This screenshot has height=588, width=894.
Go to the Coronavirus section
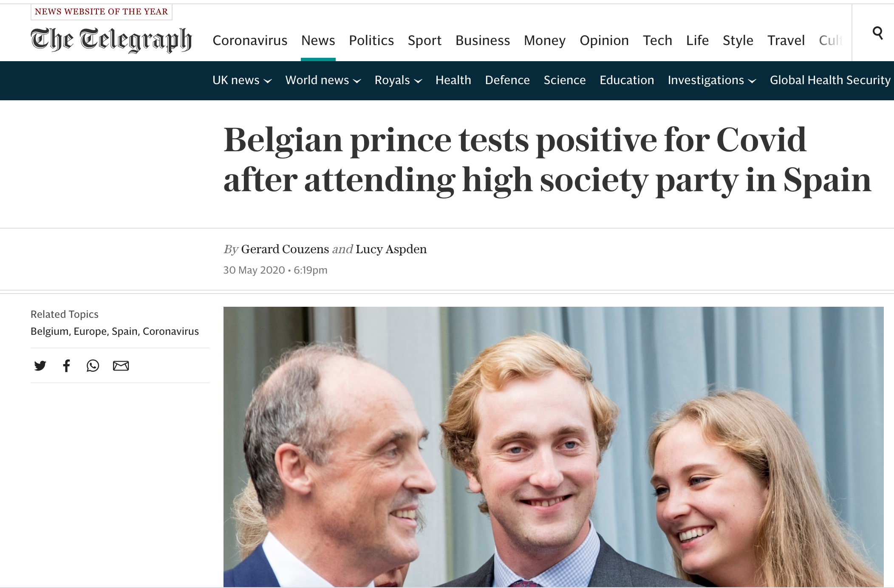[250, 40]
